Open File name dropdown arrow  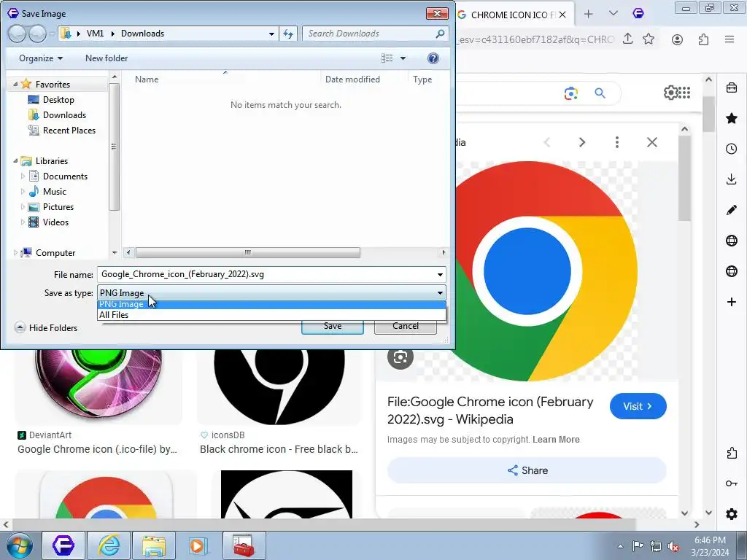[x=440, y=274]
